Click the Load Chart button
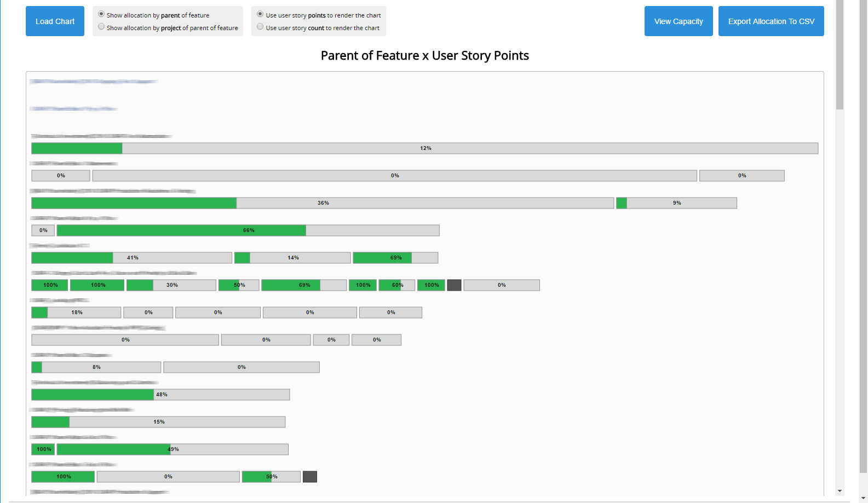Image resolution: width=868 pixels, height=503 pixels. tap(55, 21)
